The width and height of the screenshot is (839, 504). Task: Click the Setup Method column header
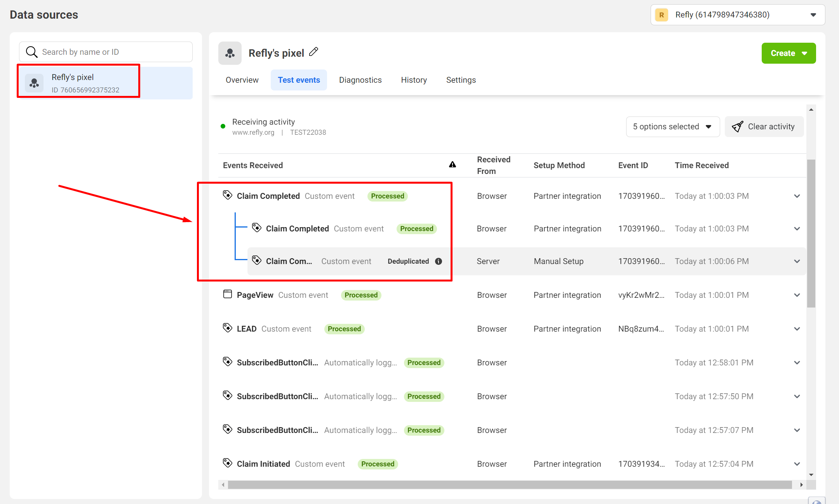click(x=559, y=165)
